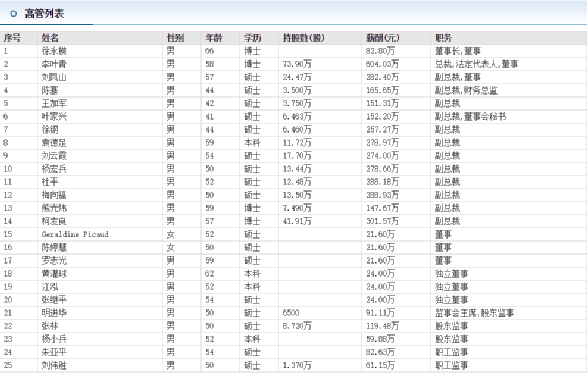Click the name 明进华 in row 21

(x=54, y=313)
